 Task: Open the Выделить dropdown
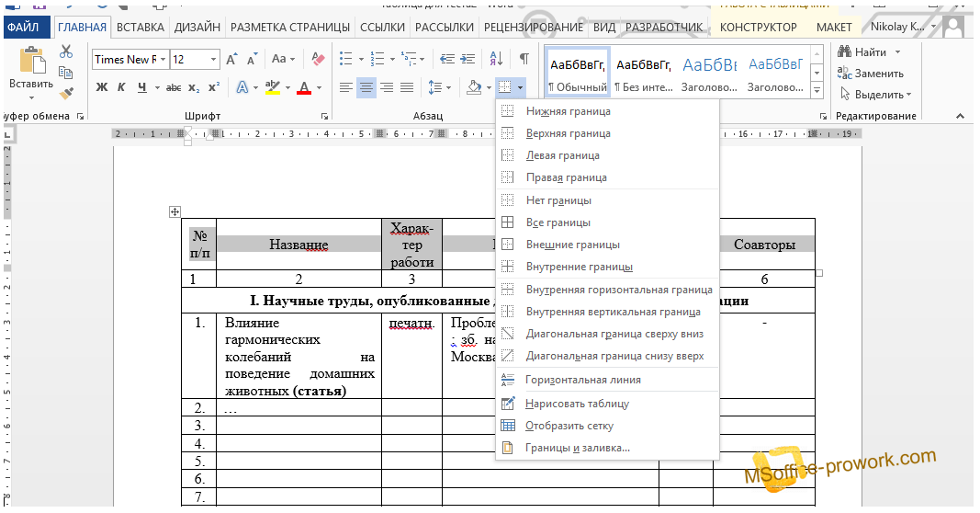pyautogui.click(x=878, y=94)
